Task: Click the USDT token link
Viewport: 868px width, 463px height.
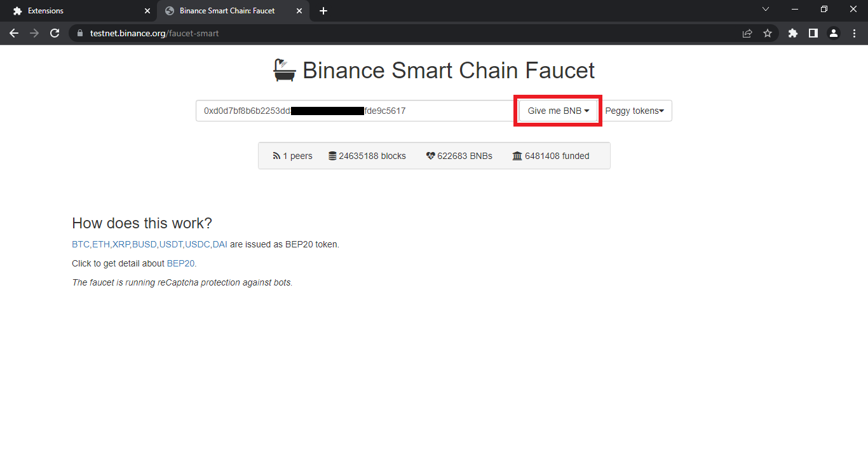Action: (171, 244)
